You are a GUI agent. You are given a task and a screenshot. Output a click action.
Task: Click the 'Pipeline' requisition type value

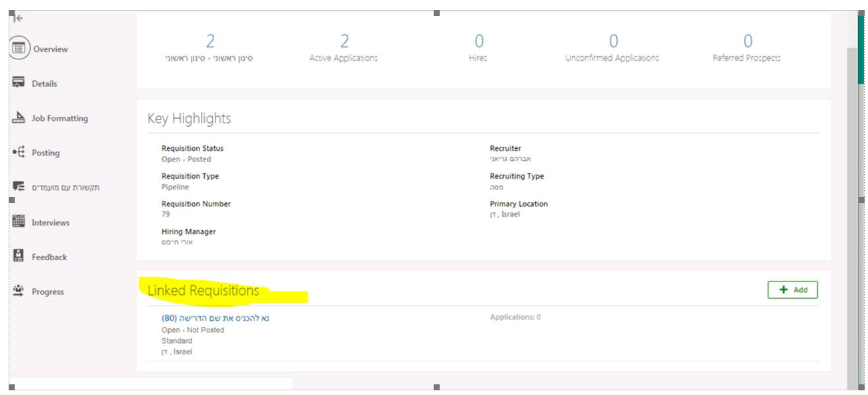[175, 187]
